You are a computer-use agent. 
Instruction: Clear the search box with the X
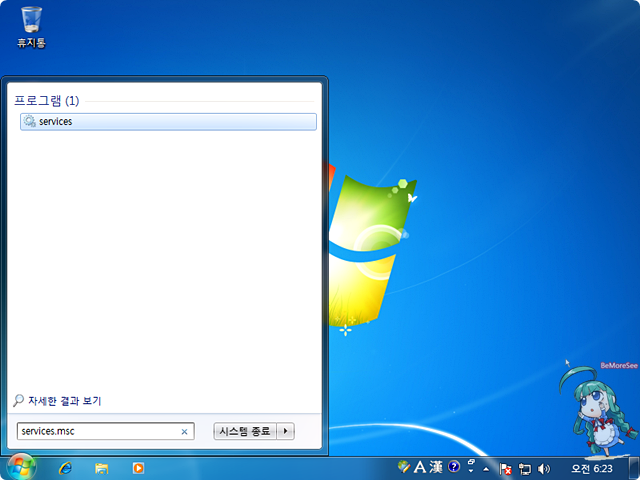(x=184, y=432)
